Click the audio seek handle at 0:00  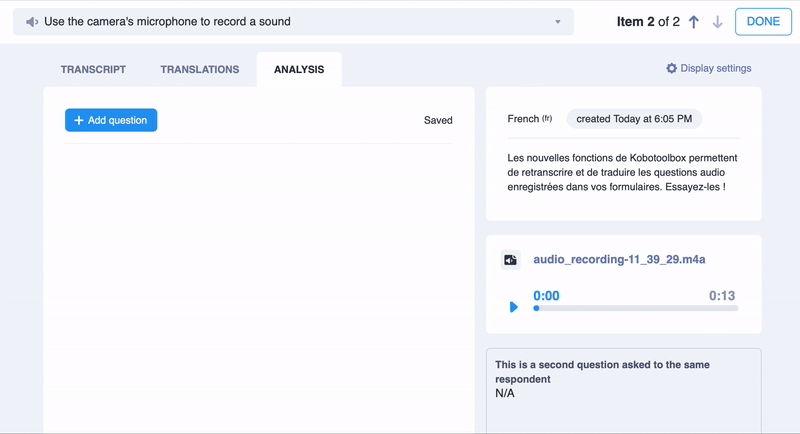coord(536,308)
